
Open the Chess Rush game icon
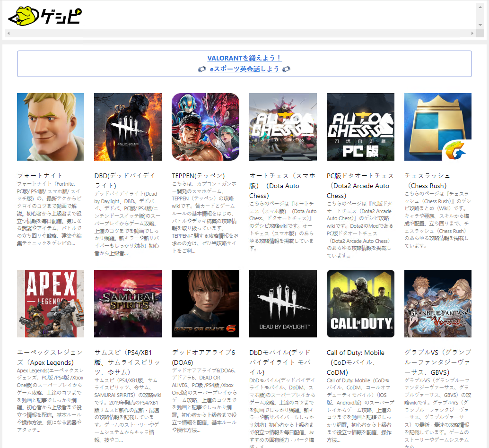click(438, 127)
